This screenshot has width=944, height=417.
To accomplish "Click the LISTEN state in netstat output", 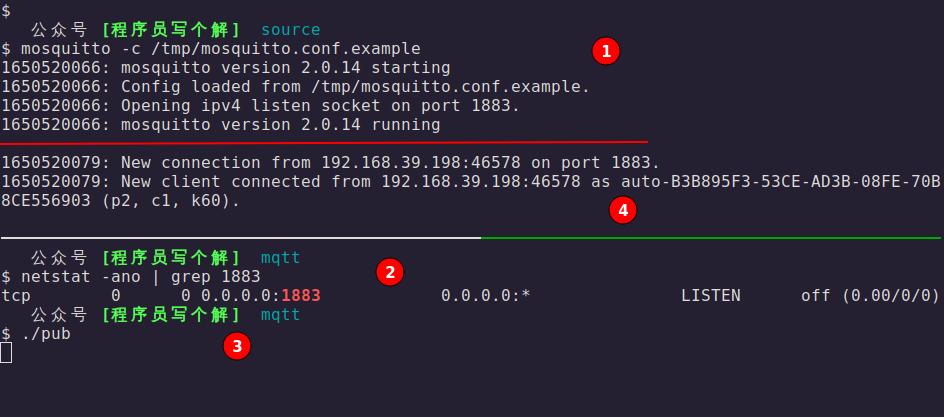I will pos(710,295).
